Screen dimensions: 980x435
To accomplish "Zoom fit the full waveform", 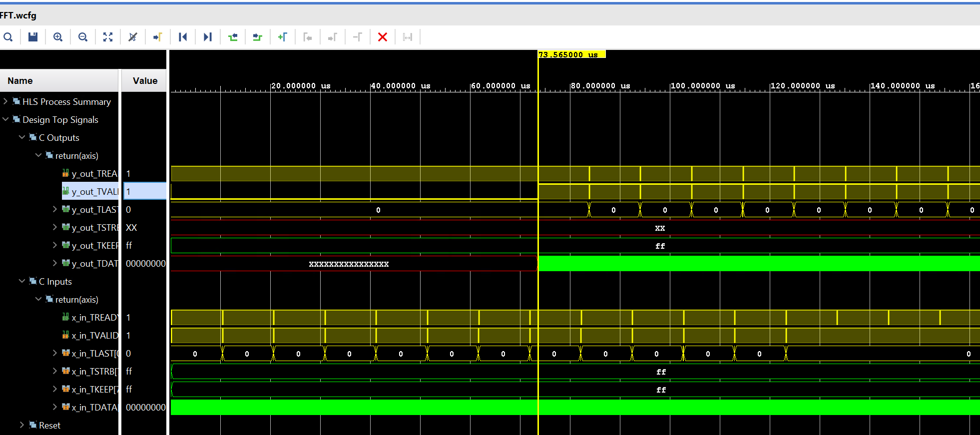I will coord(108,37).
